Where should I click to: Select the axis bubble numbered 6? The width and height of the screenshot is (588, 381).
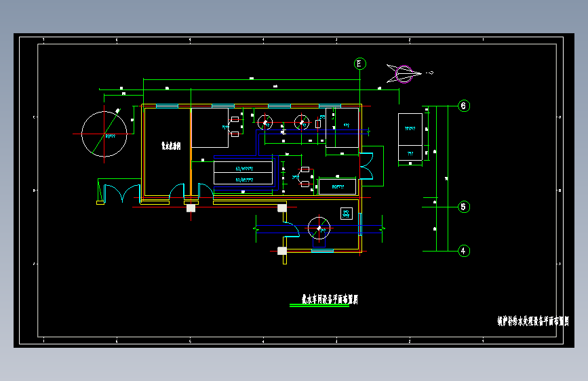pos(464,106)
